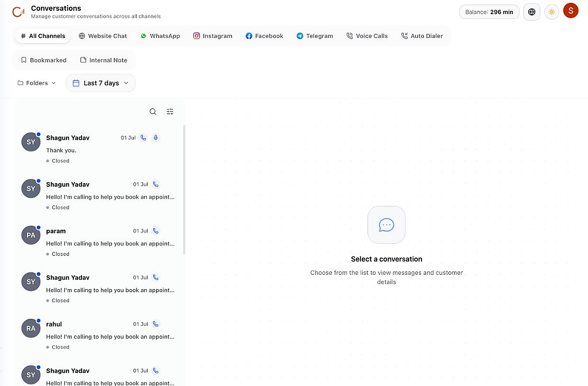
Task: Click the phone icon on param row
Action: coord(156,231)
